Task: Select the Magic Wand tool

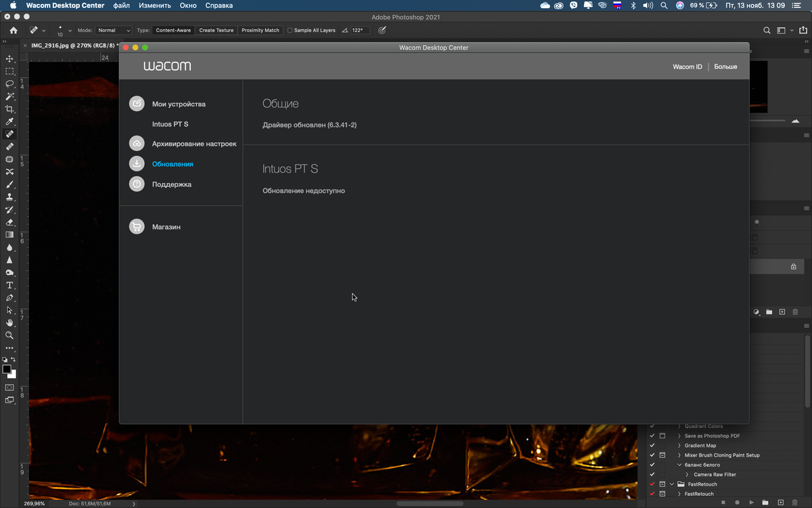Action: [x=9, y=96]
